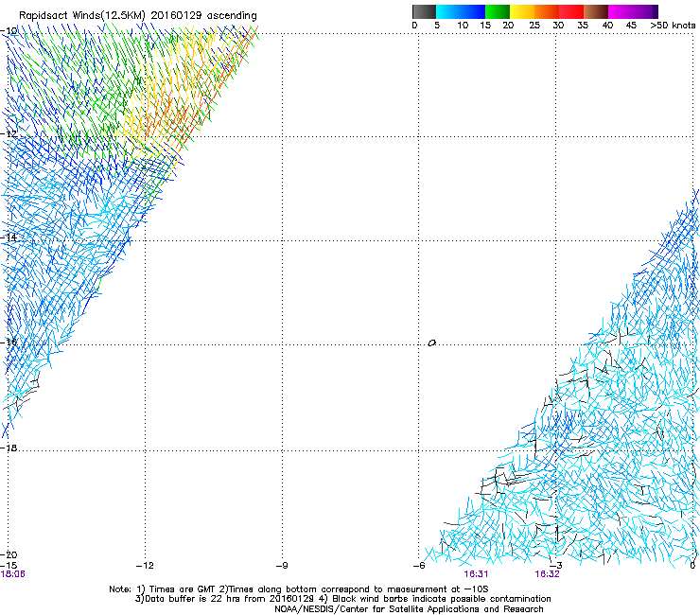
Task: Click the purple '16:32' time label
Action: [548, 574]
